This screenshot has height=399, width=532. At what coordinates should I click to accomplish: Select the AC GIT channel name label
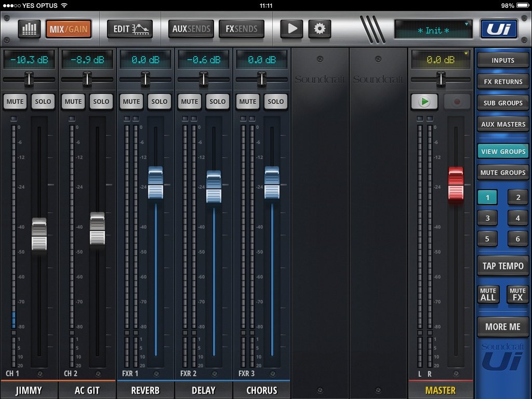pos(87,390)
